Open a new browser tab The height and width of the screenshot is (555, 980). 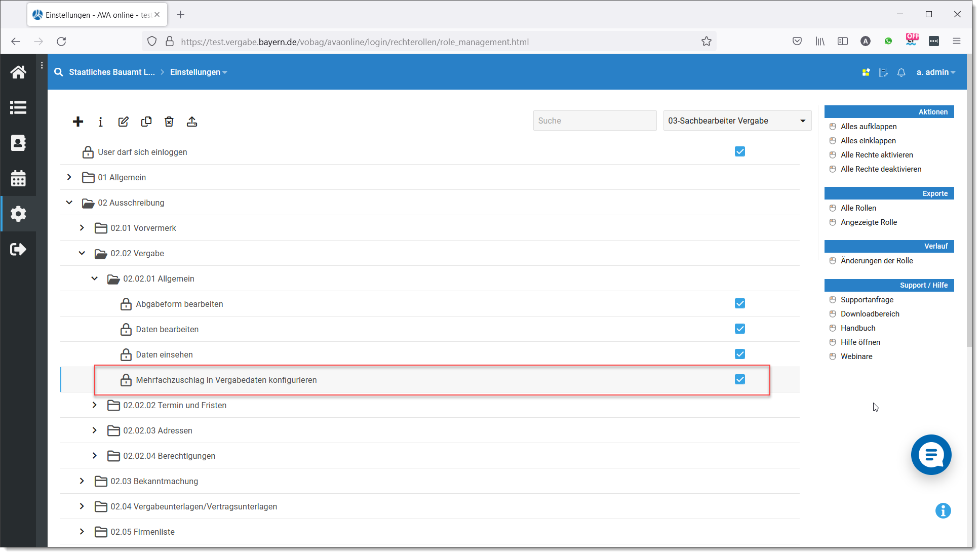click(181, 15)
